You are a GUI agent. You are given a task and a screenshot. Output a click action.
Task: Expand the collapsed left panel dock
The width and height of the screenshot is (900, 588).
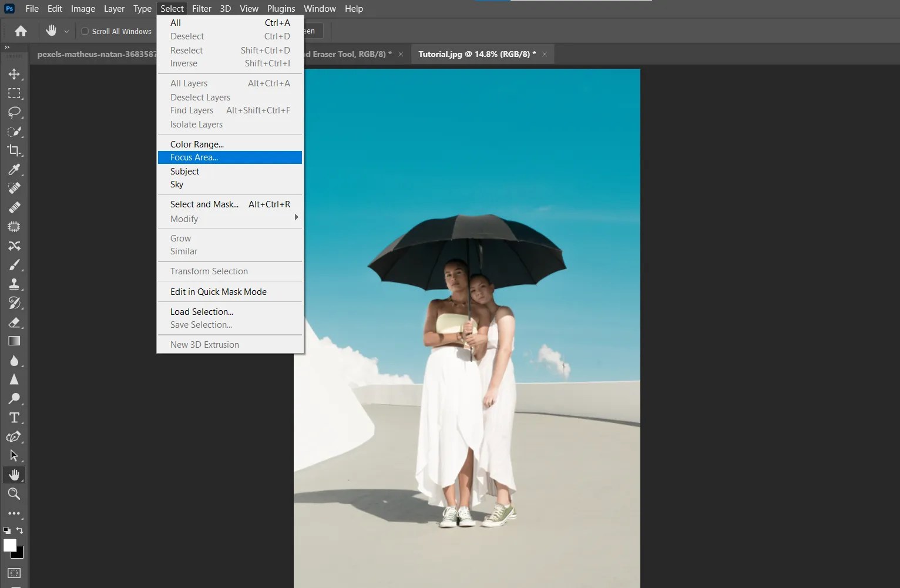7,48
